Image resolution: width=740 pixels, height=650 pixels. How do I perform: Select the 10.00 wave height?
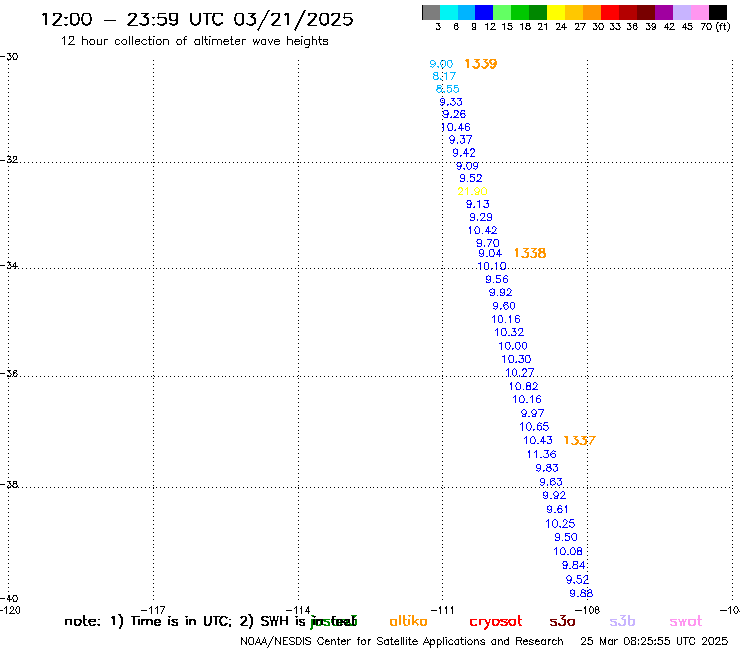point(513,346)
